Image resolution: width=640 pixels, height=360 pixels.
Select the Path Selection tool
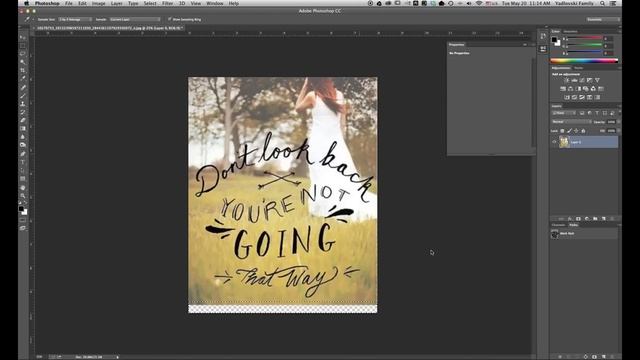(23, 171)
